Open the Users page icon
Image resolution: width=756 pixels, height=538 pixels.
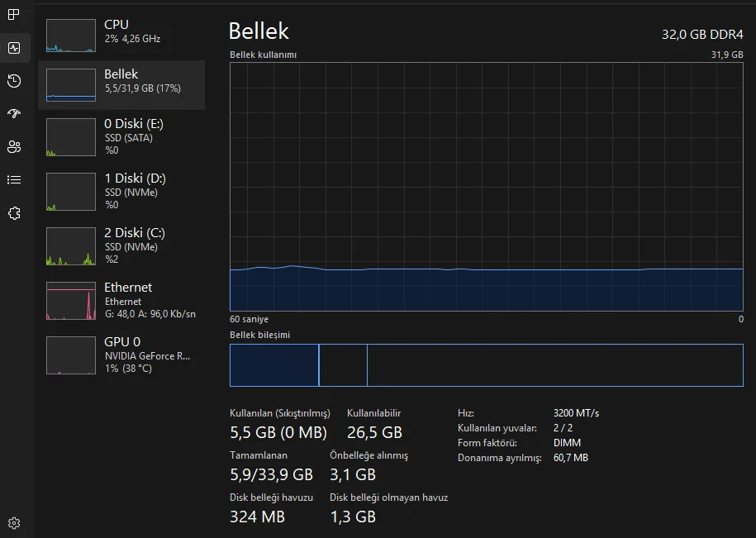(x=14, y=146)
